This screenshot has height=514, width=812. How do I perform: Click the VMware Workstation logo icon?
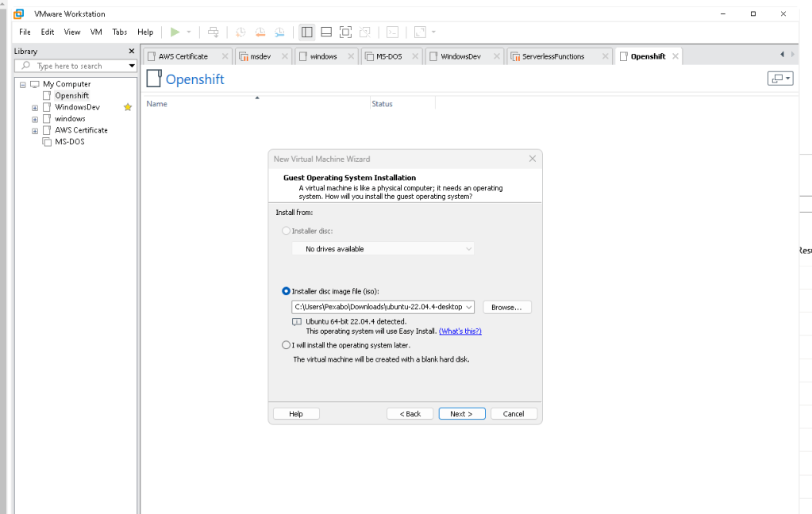tap(18, 14)
